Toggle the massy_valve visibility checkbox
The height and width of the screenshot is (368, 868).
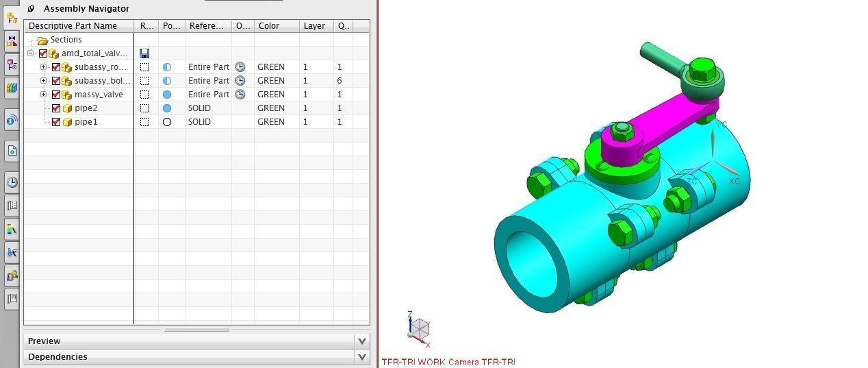click(56, 95)
